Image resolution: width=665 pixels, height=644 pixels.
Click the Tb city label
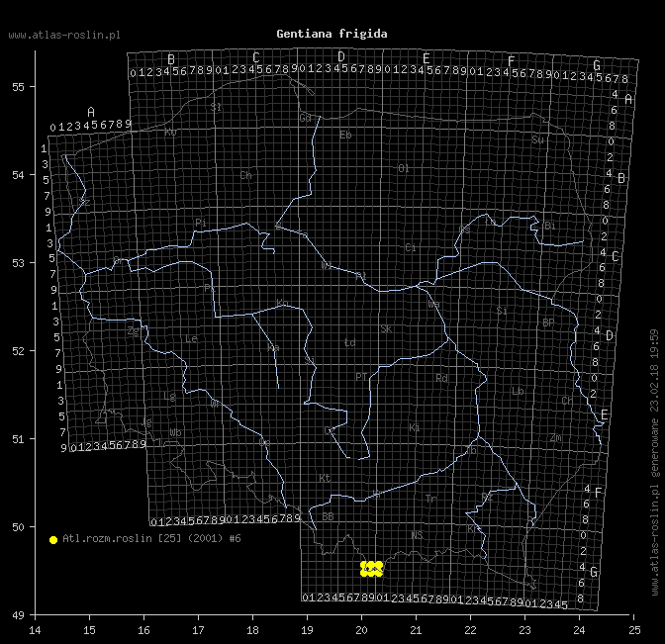point(471,451)
